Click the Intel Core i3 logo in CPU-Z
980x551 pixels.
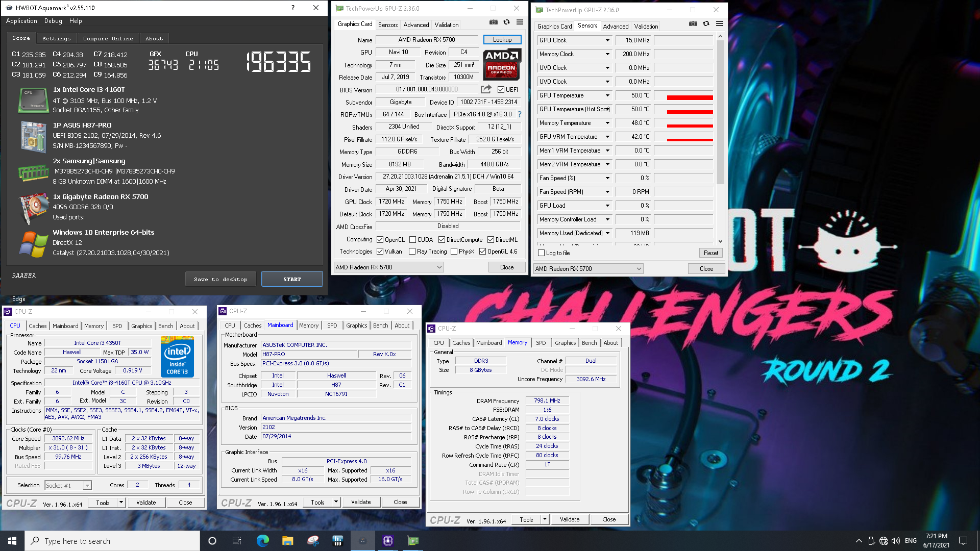(x=177, y=356)
